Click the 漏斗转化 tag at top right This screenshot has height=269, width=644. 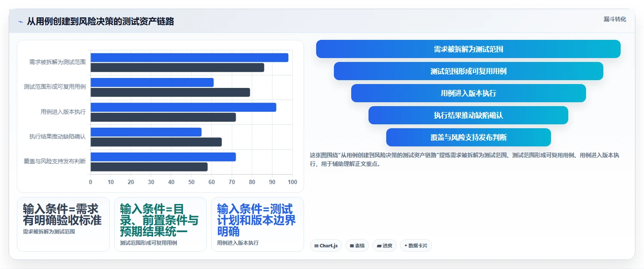[x=615, y=19]
